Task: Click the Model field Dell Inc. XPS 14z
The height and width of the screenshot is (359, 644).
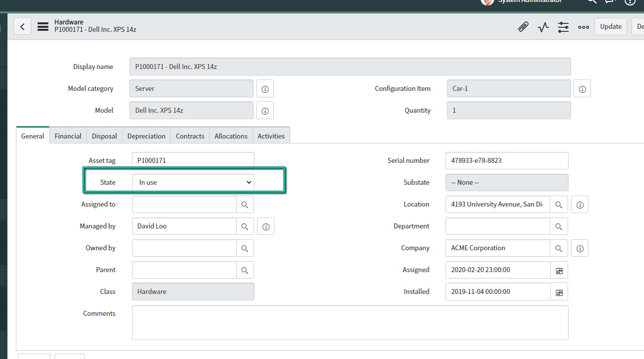Action: (x=191, y=111)
